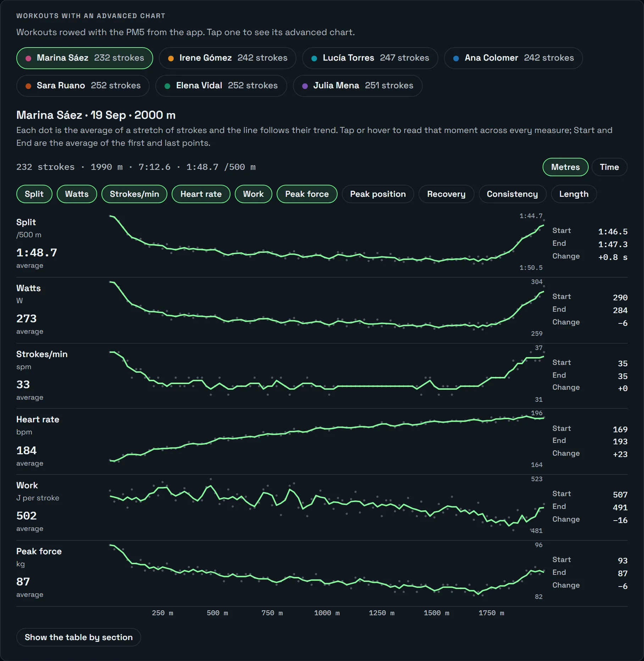The width and height of the screenshot is (644, 661).
Task: Click the 1000 m axis label
Action: 327,613
